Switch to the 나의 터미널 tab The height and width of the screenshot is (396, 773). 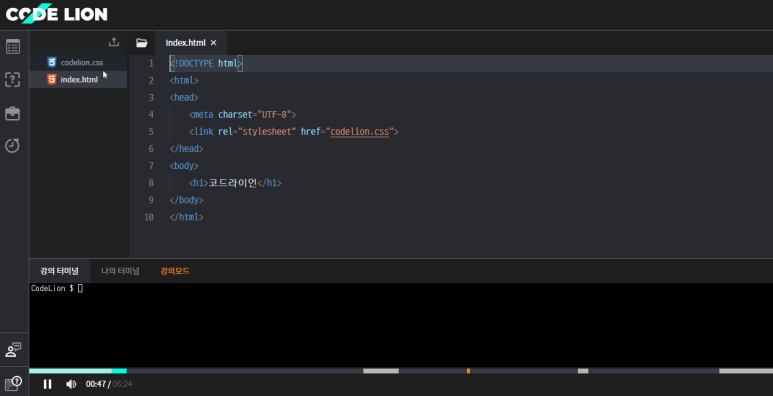120,271
